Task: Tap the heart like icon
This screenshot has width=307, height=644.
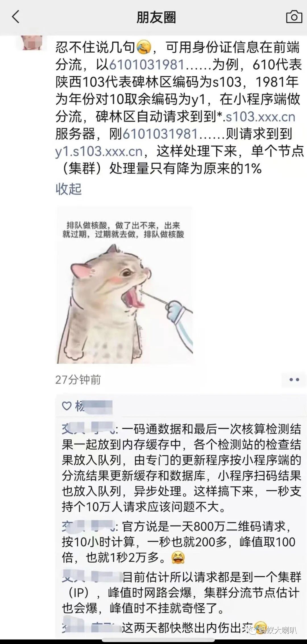Action: click(x=67, y=406)
